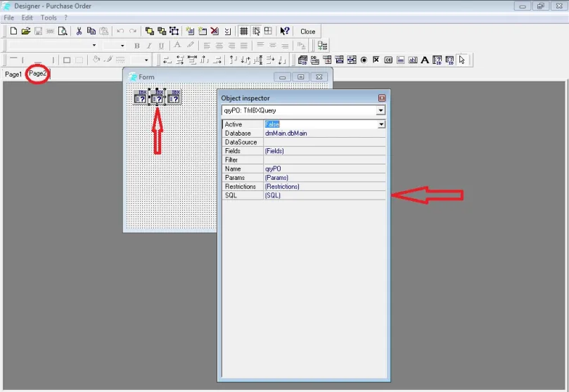569x392 pixels.
Task: Select the checkbox component tool
Action: (376, 60)
